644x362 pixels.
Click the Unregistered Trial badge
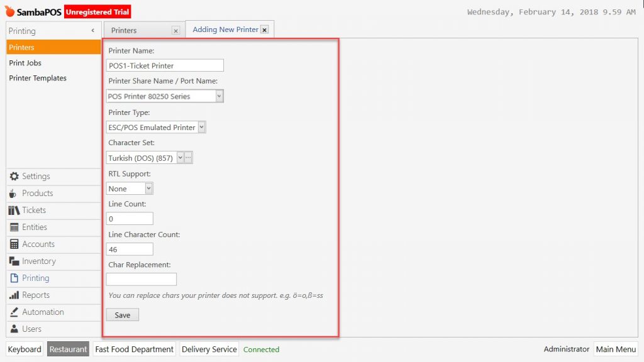(97, 12)
